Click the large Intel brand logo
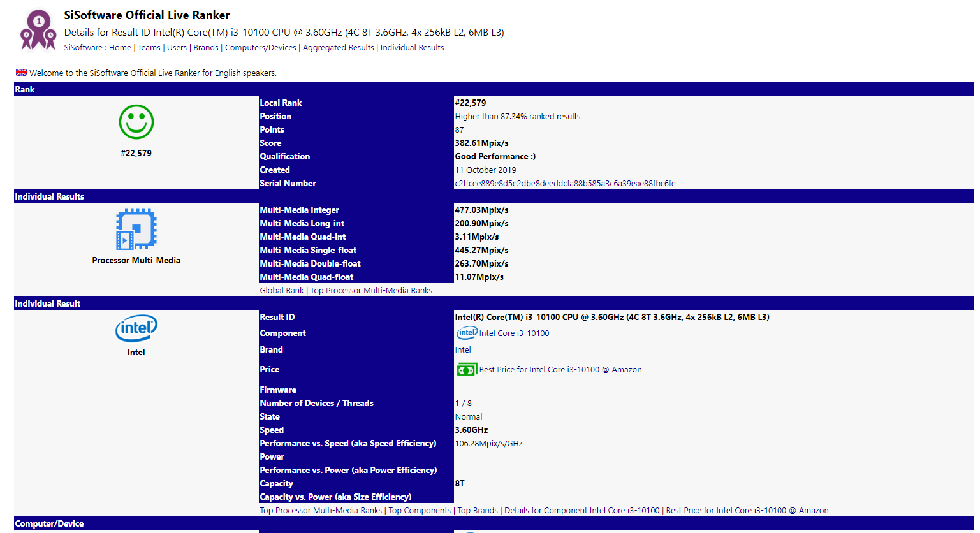Image resolution: width=980 pixels, height=533 pixels. pos(136,328)
